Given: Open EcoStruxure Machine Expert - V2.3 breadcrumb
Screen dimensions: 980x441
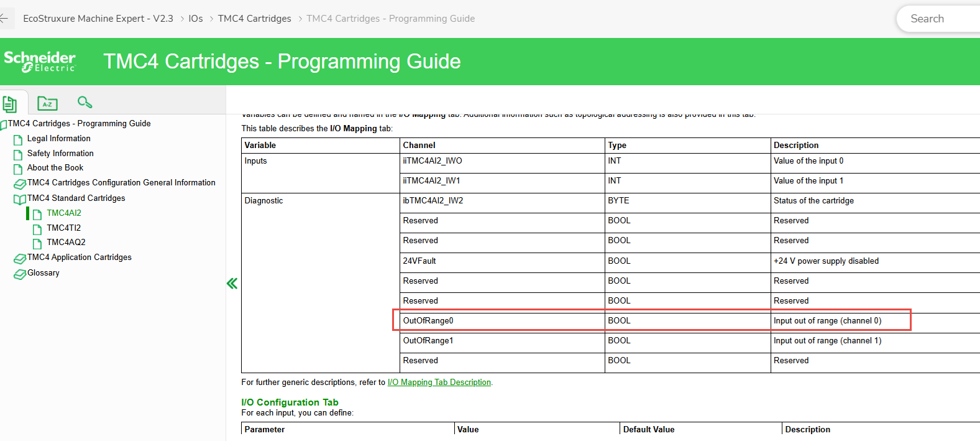Looking at the screenshot, I should coord(98,19).
